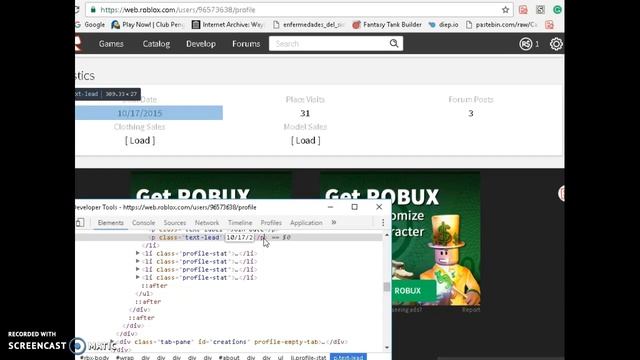The width and height of the screenshot is (640, 360).
Task: Report the advertisement via Report link
Action: tap(471, 310)
